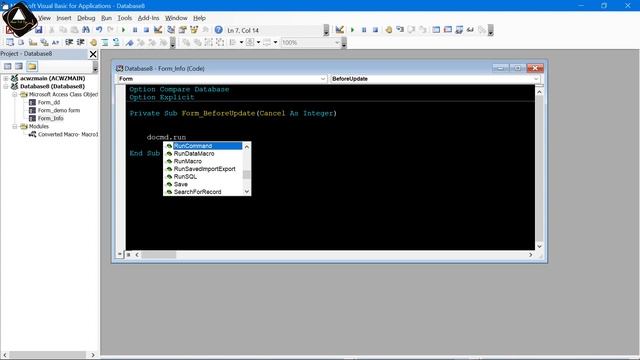Click the Step Into icon in Debug toolbar
Image resolution: width=640 pixels, height=360 pixels.
point(400,30)
